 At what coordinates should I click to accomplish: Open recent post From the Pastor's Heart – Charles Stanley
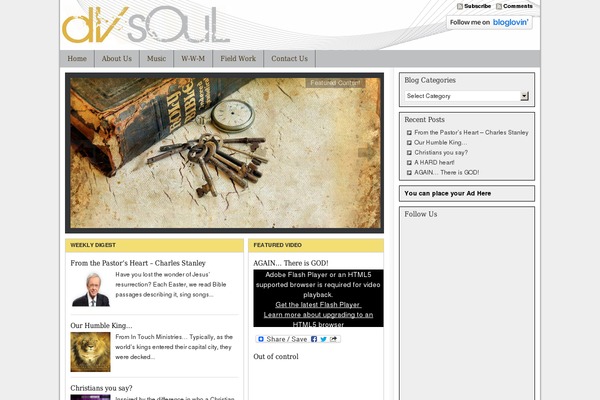point(471,132)
